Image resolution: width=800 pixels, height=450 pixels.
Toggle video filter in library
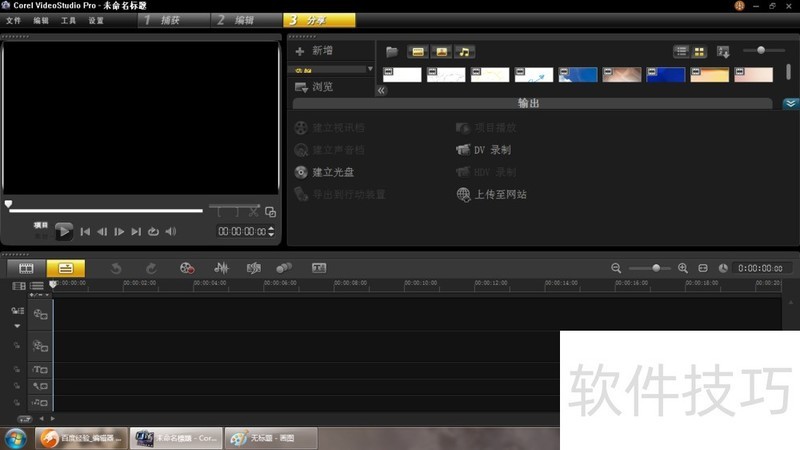coord(418,52)
